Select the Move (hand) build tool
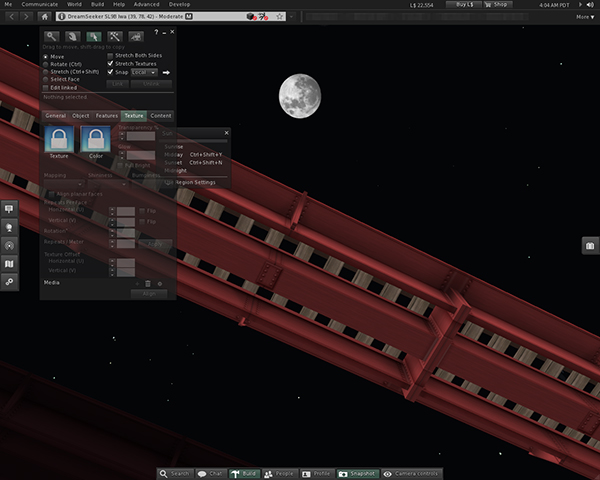This screenshot has height=480, width=600. tap(72, 36)
